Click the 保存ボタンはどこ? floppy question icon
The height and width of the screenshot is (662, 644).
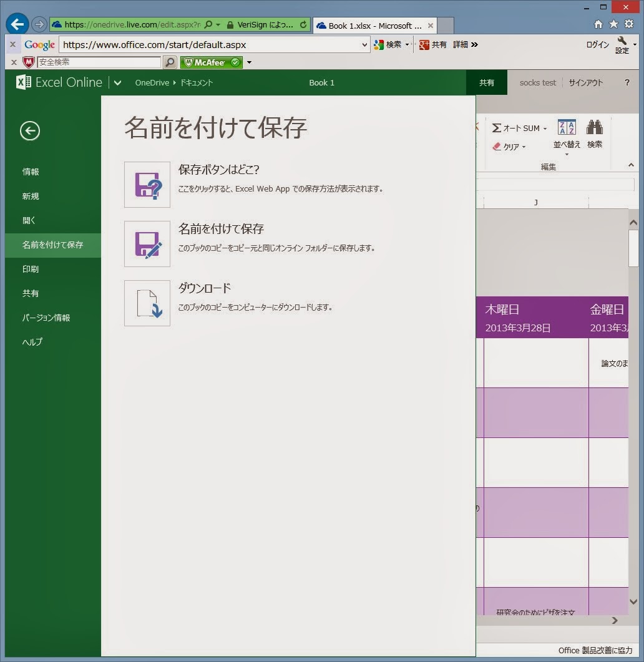coord(147,185)
